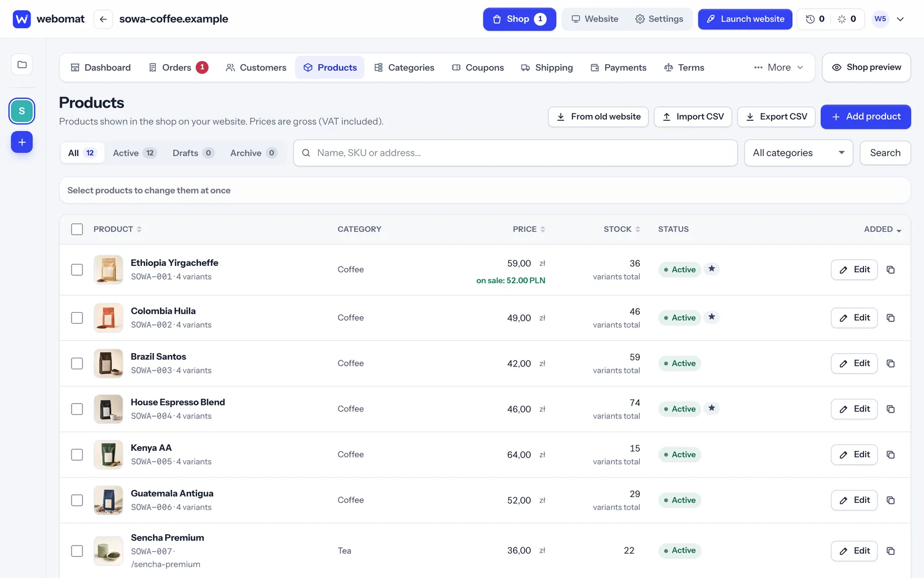
Task: Select the Colombia Huila row checkbox
Action: click(77, 318)
